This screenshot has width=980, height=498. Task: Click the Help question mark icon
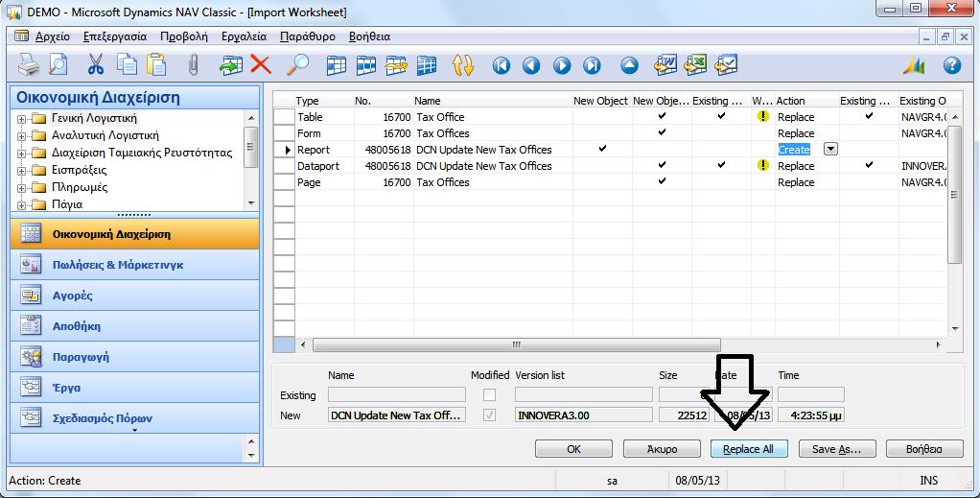click(952, 65)
